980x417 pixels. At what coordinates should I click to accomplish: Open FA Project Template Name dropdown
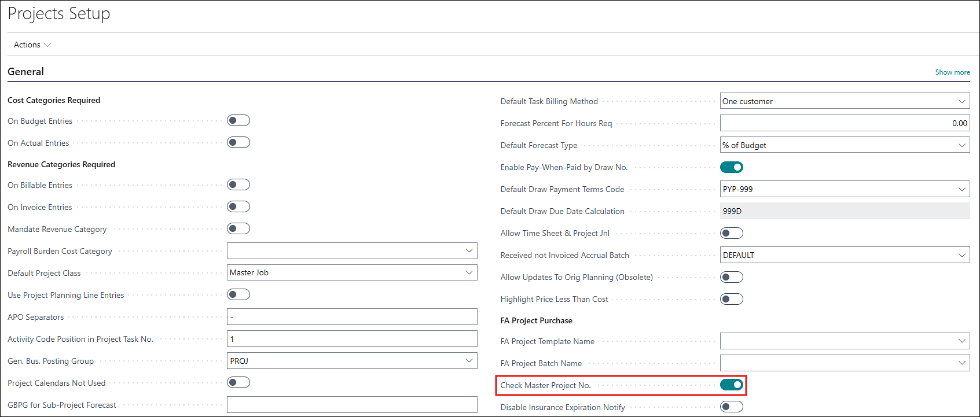point(962,341)
